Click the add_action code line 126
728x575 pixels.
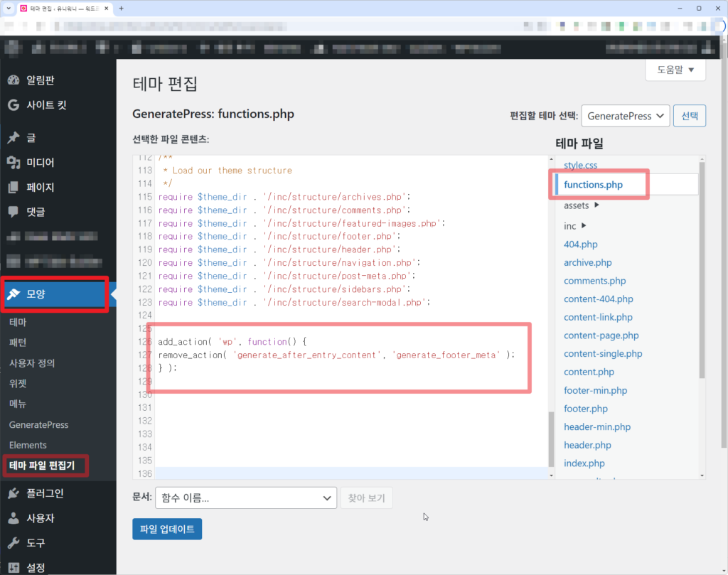[x=232, y=342]
